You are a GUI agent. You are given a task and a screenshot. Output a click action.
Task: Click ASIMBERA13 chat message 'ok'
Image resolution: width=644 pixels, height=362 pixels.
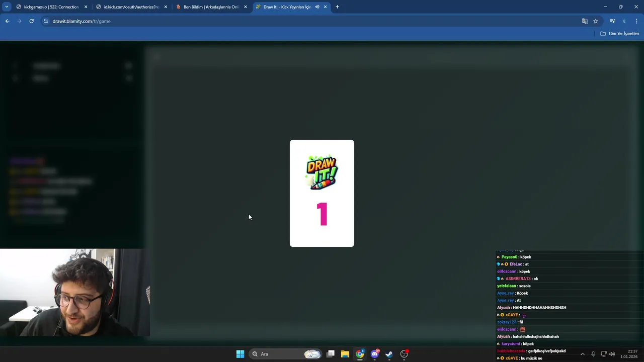517,279
